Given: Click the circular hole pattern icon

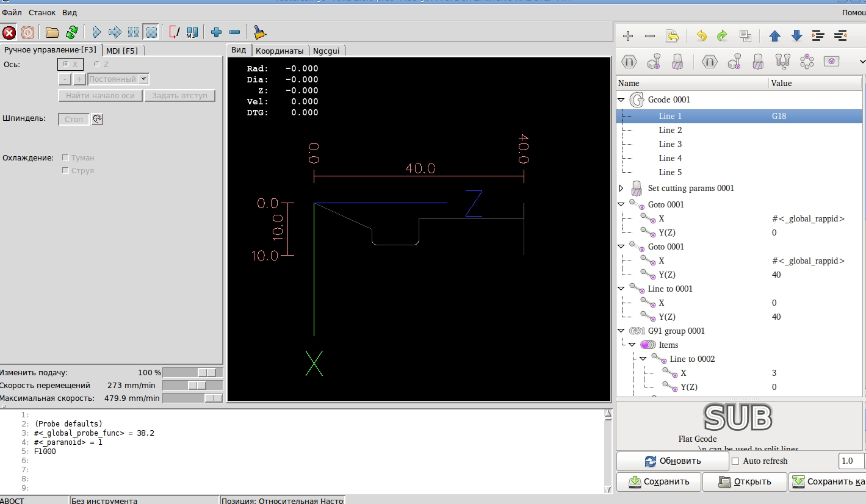Looking at the screenshot, I should tap(807, 61).
